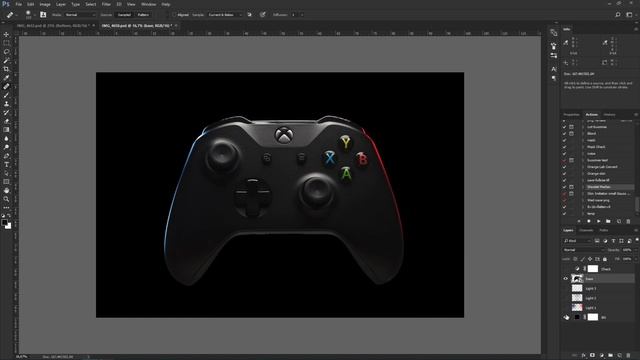
Task: Select the Eraser tool
Action: [6, 121]
